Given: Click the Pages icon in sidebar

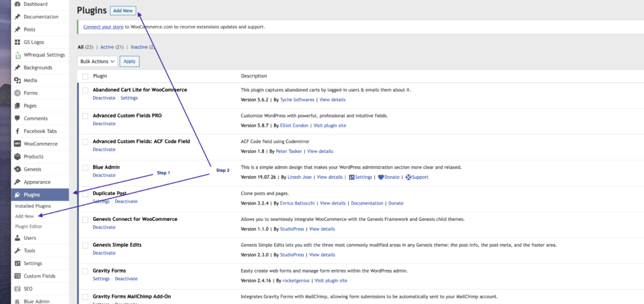Looking at the screenshot, I should pyautogui.click(x=17, y=106).
